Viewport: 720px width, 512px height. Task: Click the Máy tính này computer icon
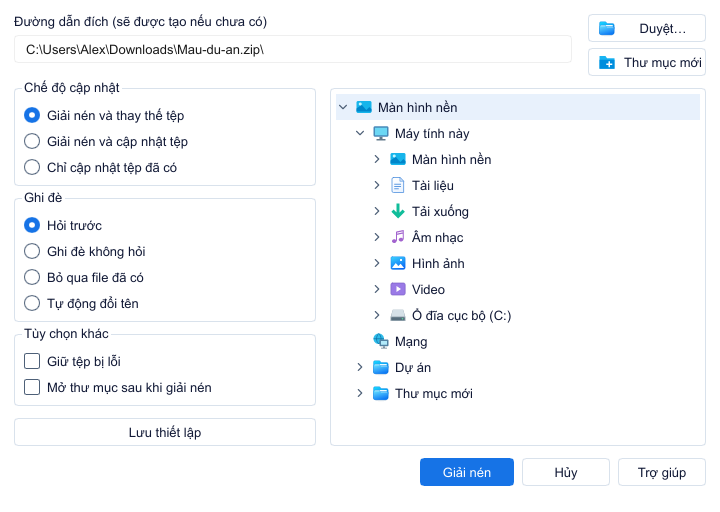(381, 134)
